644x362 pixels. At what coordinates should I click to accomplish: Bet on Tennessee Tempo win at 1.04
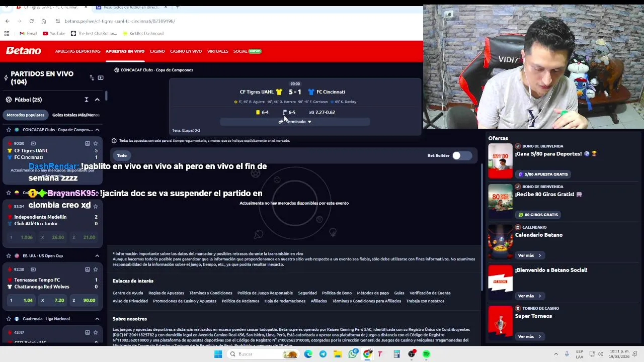pos(21,300)
